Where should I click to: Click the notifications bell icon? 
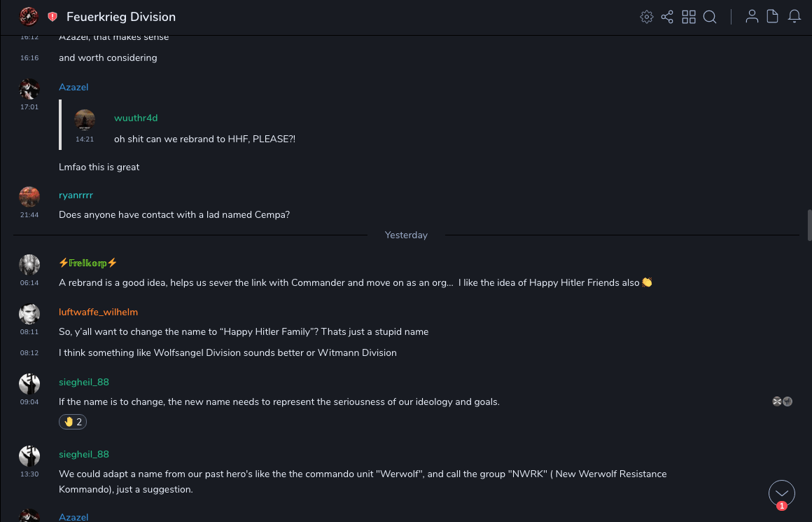(x=794, y=17)
